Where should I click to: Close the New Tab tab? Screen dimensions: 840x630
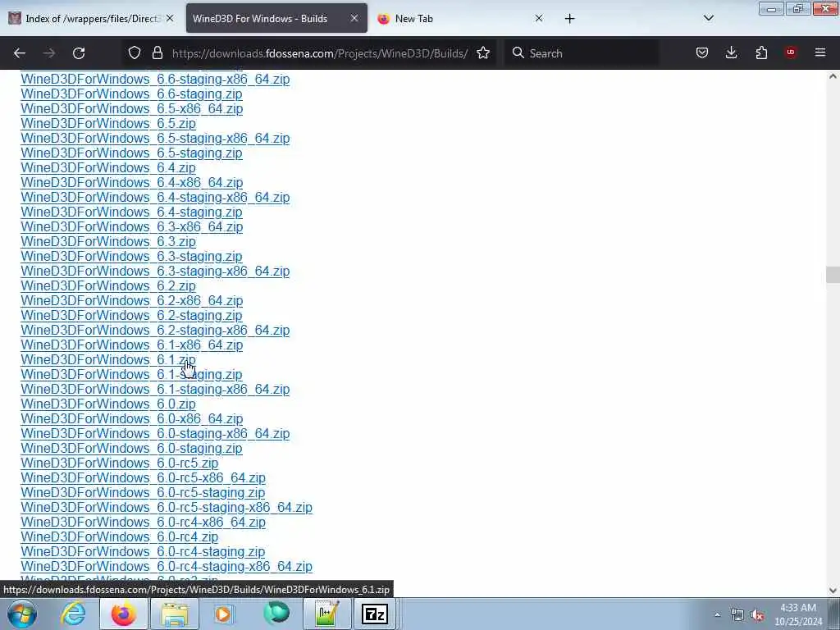click(539, 18)
